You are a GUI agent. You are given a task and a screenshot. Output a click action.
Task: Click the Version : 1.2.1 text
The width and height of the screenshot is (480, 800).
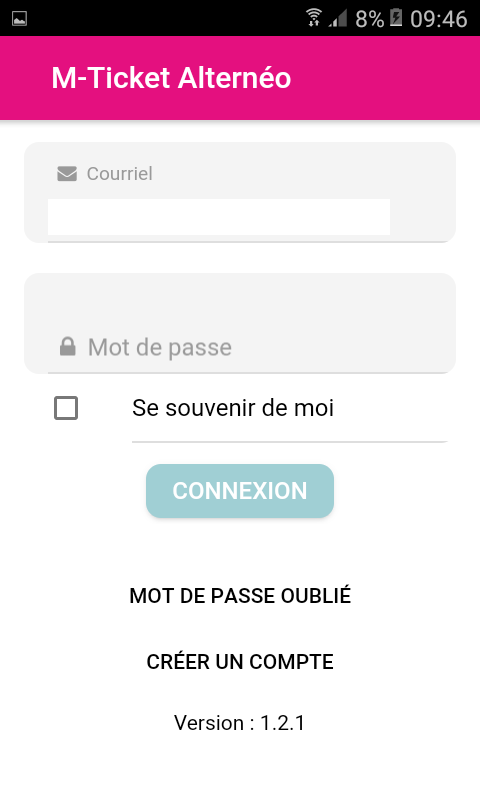[240, 723]
